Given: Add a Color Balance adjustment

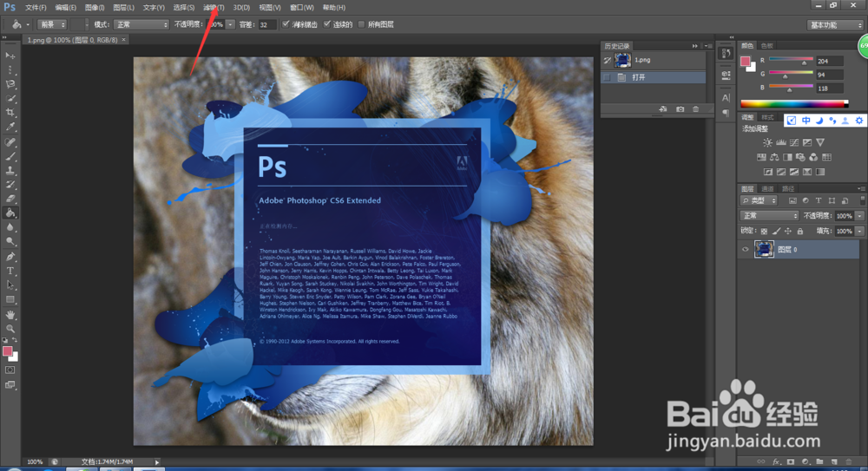Looking at the screenshot, I should (774, 157).
